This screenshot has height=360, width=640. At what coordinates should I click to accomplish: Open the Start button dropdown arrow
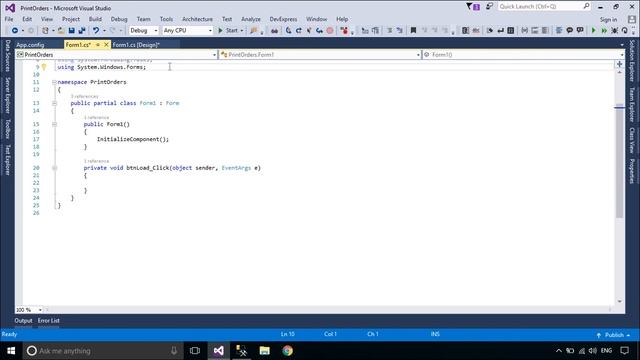point(242,31)
